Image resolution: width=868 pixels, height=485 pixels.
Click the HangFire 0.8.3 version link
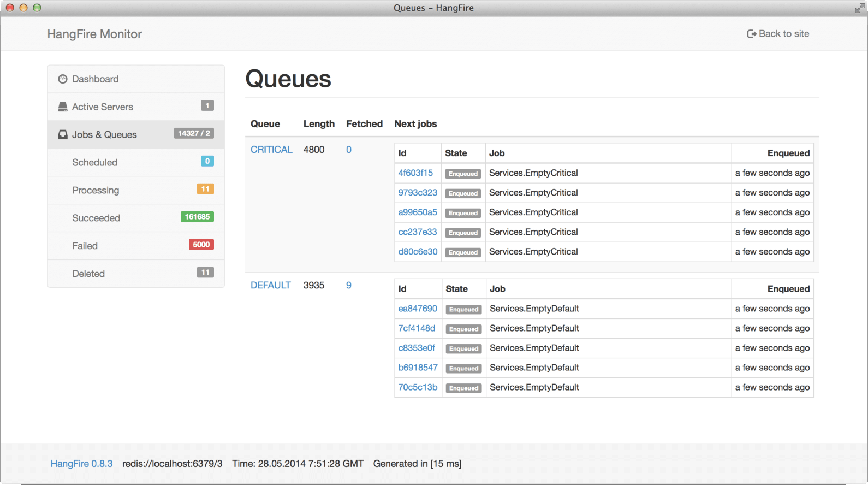pos(81,464)
